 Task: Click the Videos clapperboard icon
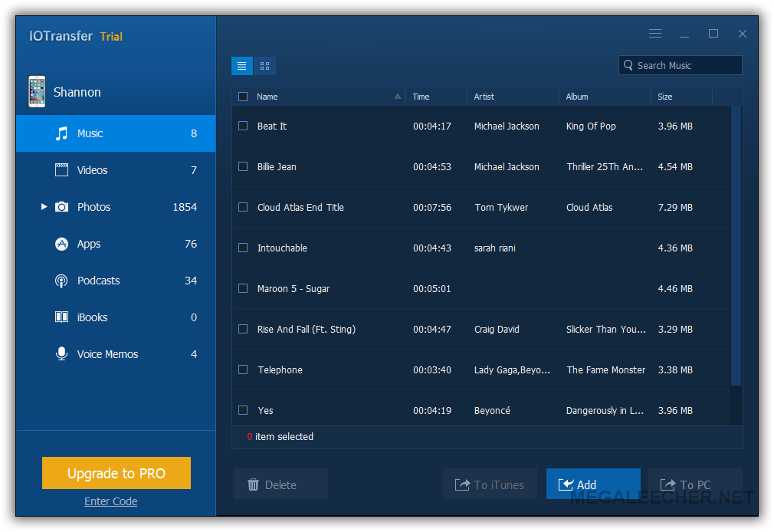pos(62,170)
